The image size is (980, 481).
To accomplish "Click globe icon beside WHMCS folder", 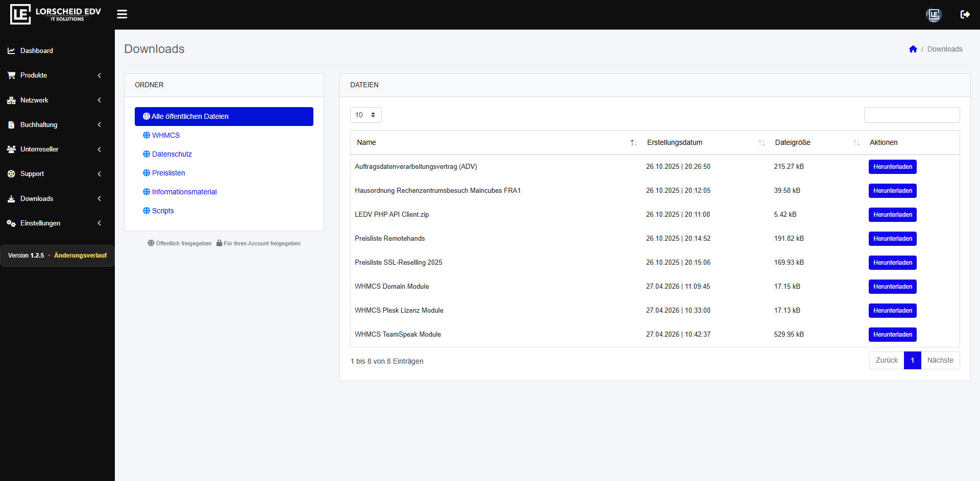I will coord(146,135).
